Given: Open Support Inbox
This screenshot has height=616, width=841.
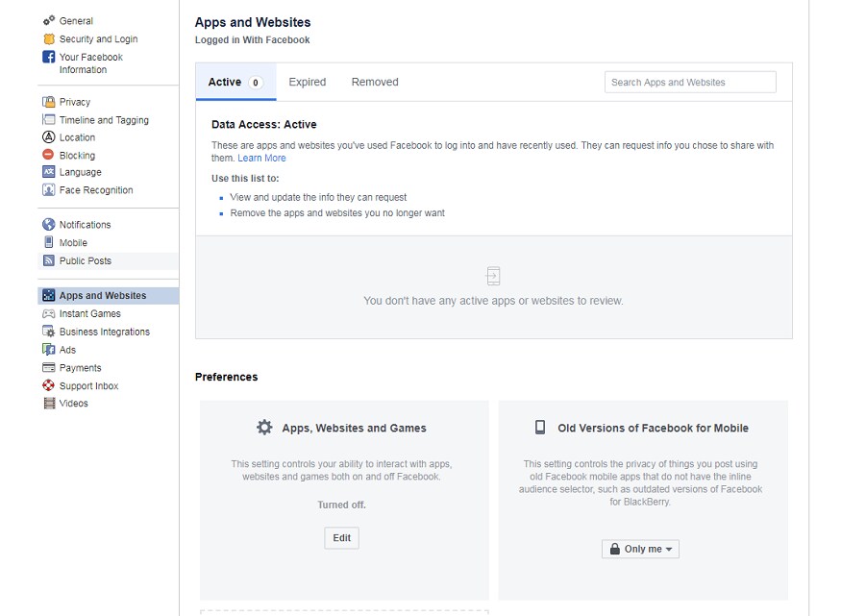Looking at the screenshot, I should (89, 386).
